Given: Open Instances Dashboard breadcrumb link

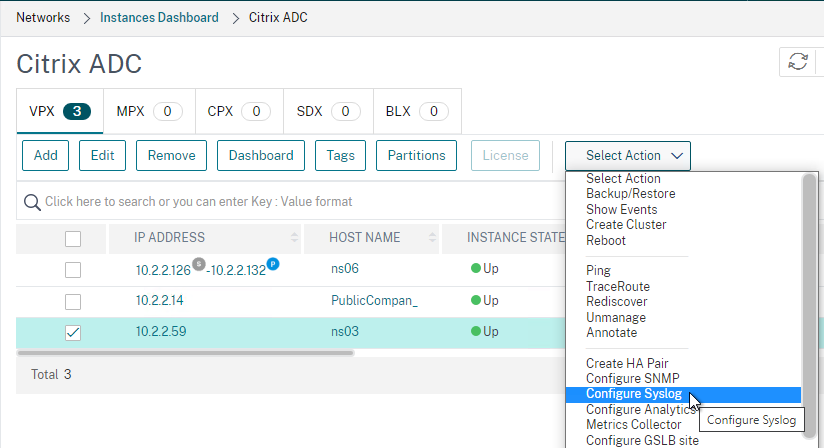Looking at the screenshot, I should (x=159, y=17).
